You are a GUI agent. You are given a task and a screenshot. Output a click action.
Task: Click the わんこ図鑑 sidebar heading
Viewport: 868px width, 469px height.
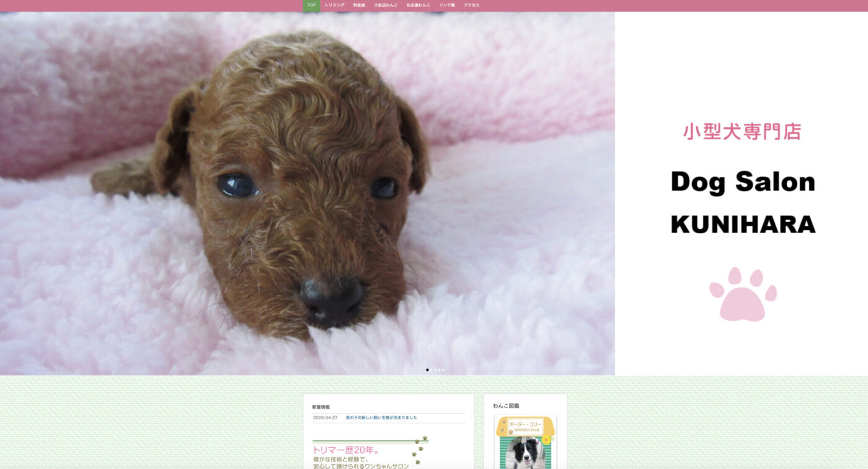[x=506, y=406]
